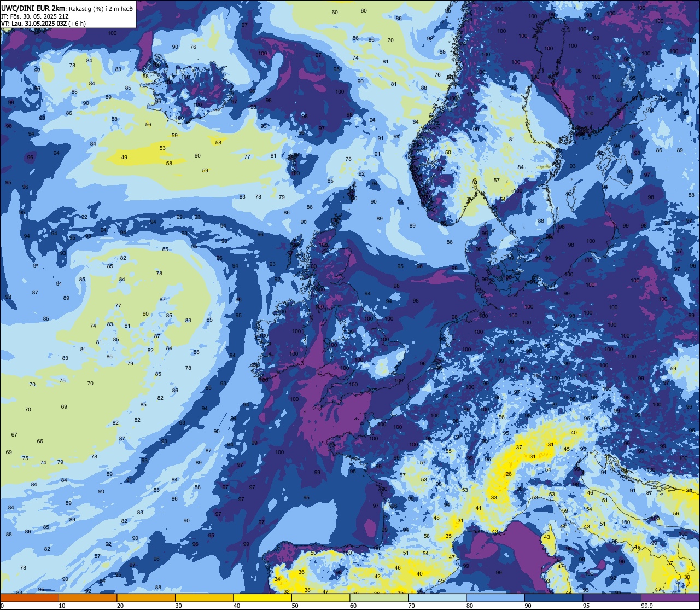Click the 40–50% bright yellow legend segment

click(262, 598)
